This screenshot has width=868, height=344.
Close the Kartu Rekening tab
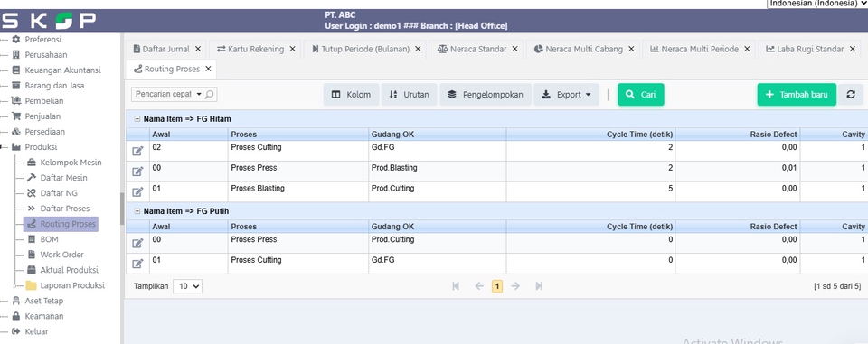[x=292, y=49]
